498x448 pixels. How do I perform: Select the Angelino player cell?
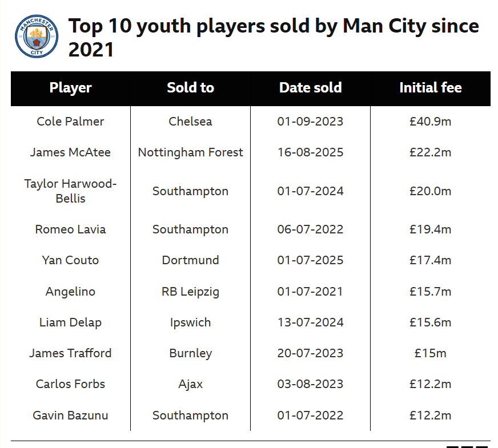pyautogui.click(x=70, y=292)
